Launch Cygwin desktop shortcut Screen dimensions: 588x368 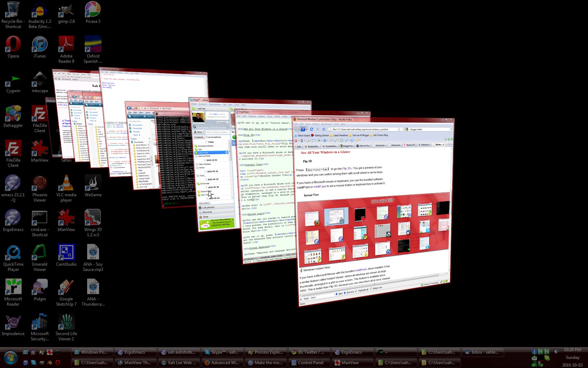tap(13, 82)
